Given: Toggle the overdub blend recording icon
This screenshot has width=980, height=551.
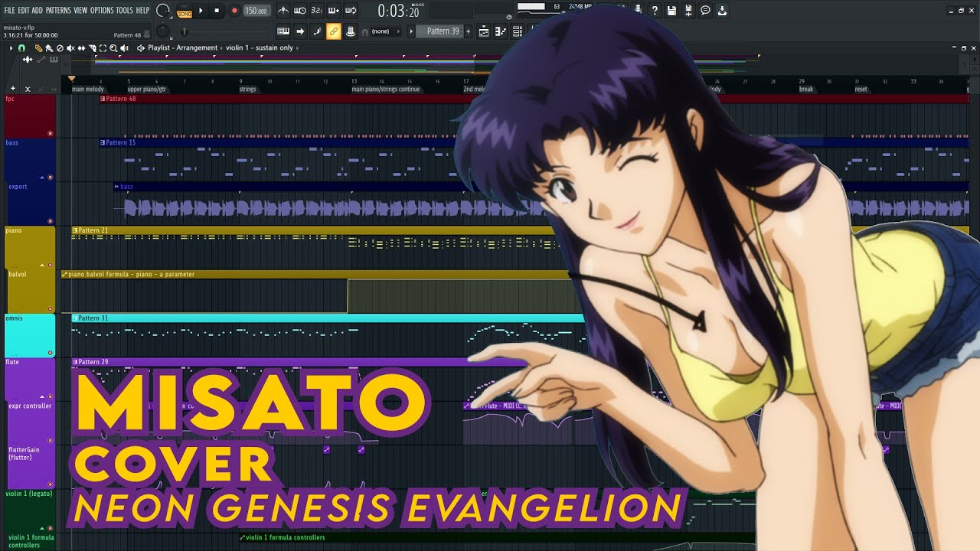Looking at the screenshot, I should 334,11.
